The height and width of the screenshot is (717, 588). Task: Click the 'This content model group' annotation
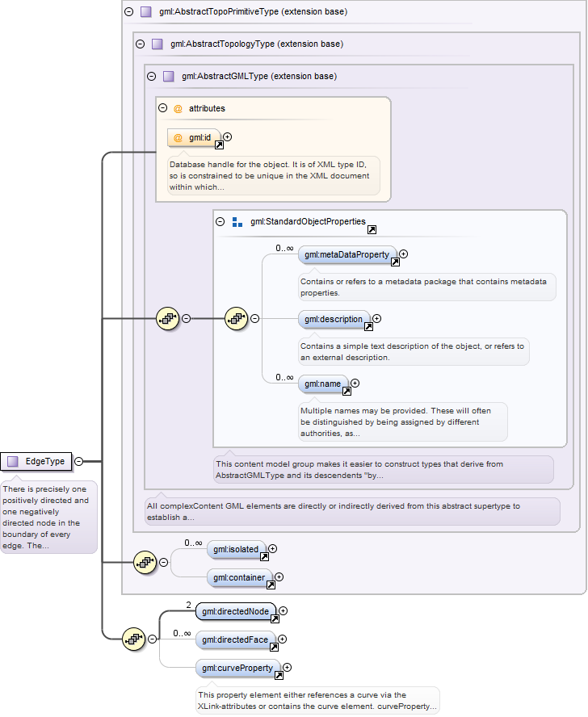coord(384,470)
